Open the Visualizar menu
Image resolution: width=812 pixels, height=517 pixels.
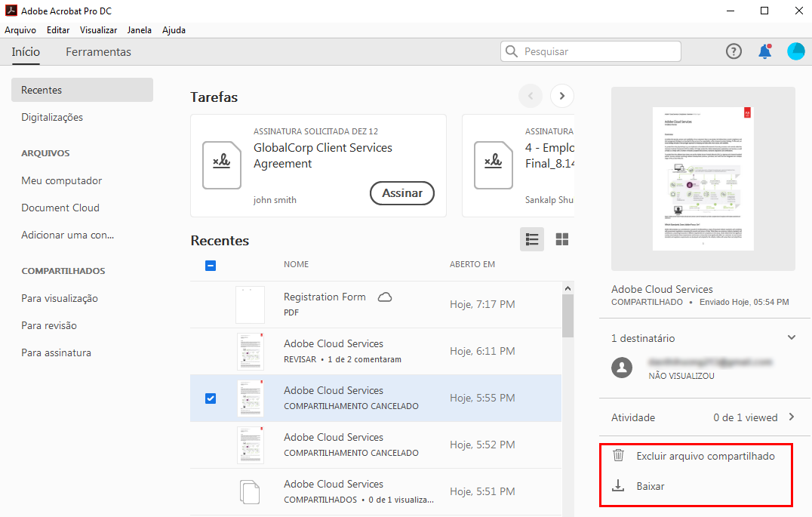[98, 30]
